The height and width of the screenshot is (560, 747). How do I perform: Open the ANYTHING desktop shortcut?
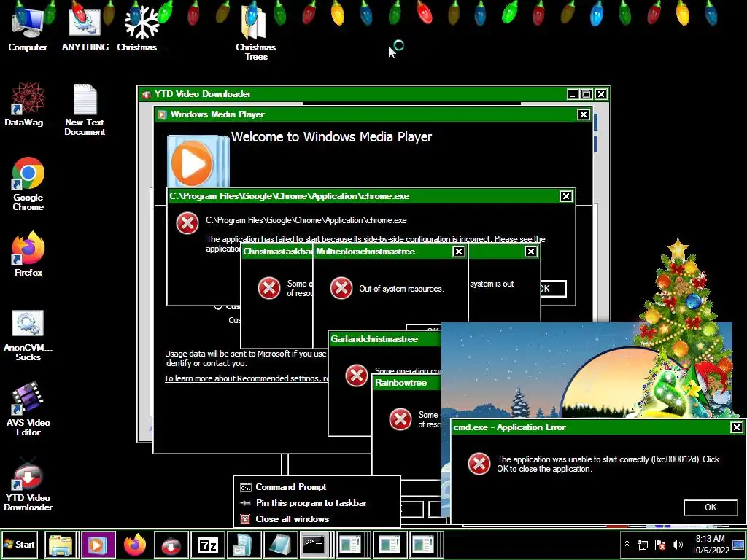tap(85, 28)
